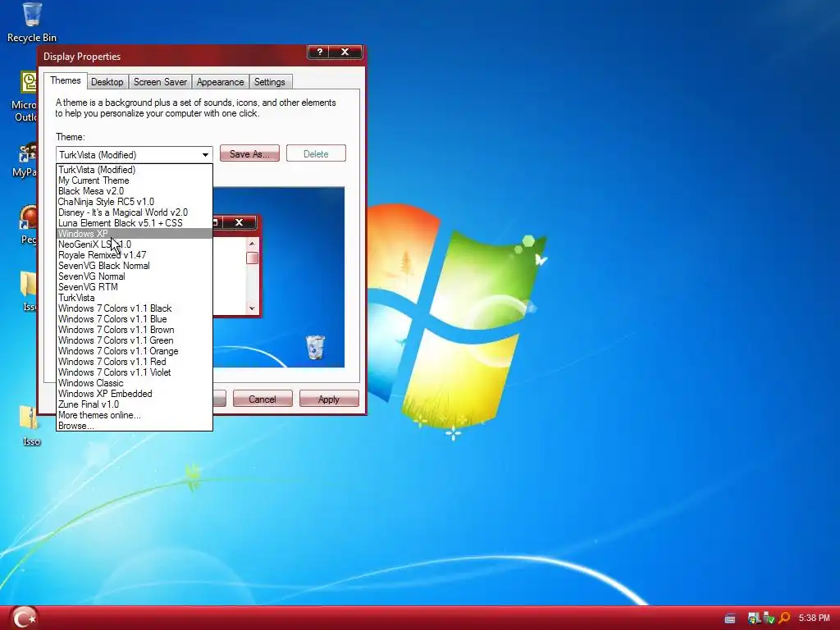The height and width of the screenshot is (630, 840).
Task: Switch to the Desktop tab
Action: 107,82
